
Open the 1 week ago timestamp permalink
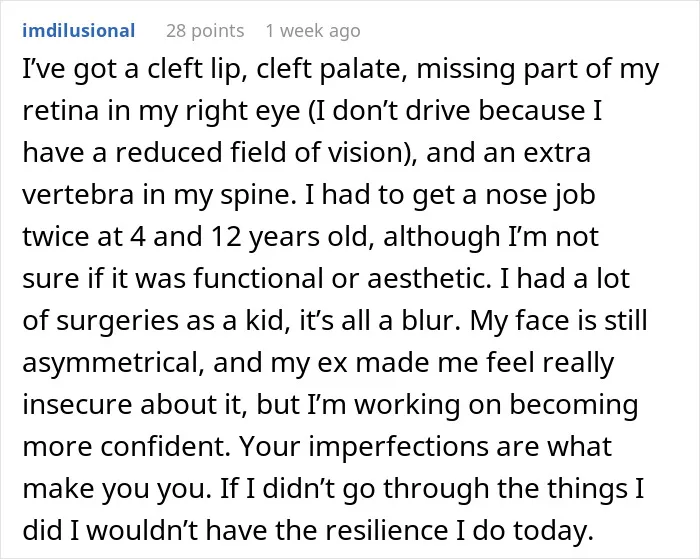[313, 31]
